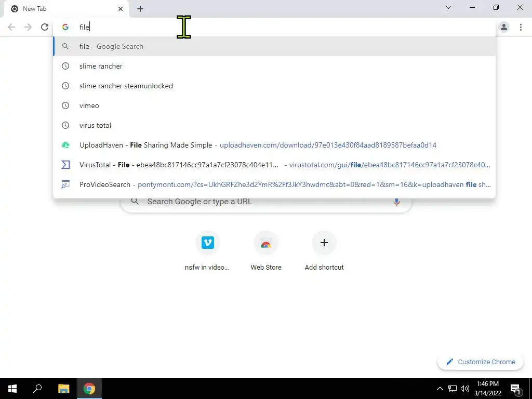Click the clock icon beside "slime rancher"
This screenshot has height=399, width=532.
tap(65, 66)
